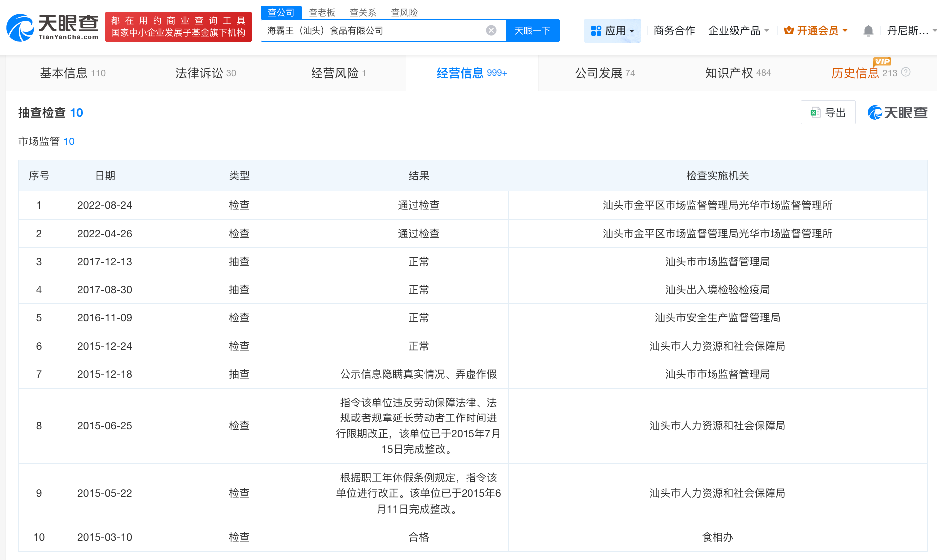Viewport: 937px width, 560px height.
Task: Export the inspection table via 导出
Action: point(828,113)
